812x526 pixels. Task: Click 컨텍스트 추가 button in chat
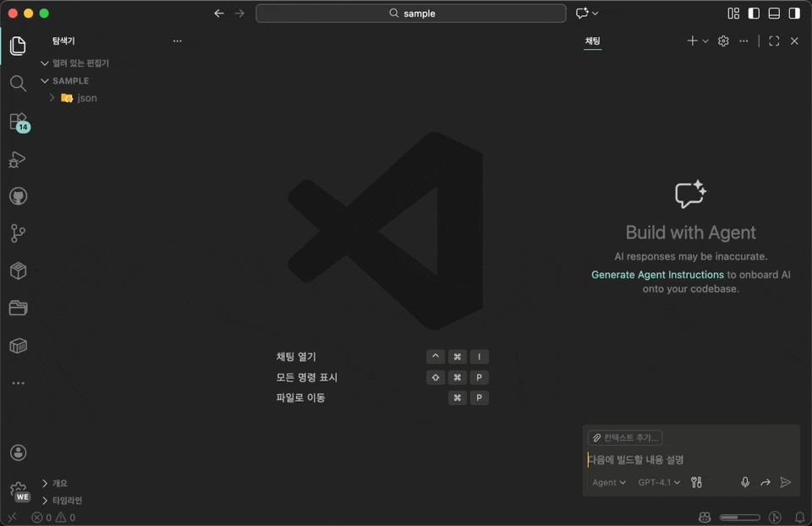[625, 437]
